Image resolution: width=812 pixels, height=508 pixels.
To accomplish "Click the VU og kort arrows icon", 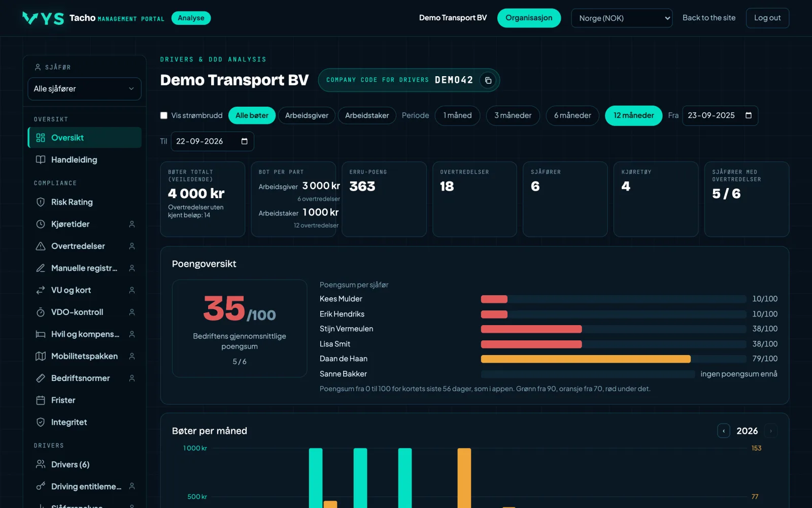I will coord(41,290).
